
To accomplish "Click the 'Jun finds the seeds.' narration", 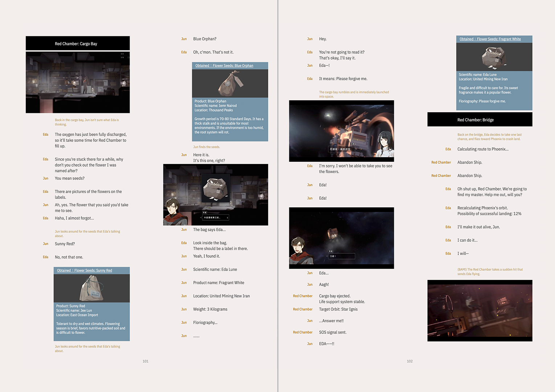I will tap(207, 147).
